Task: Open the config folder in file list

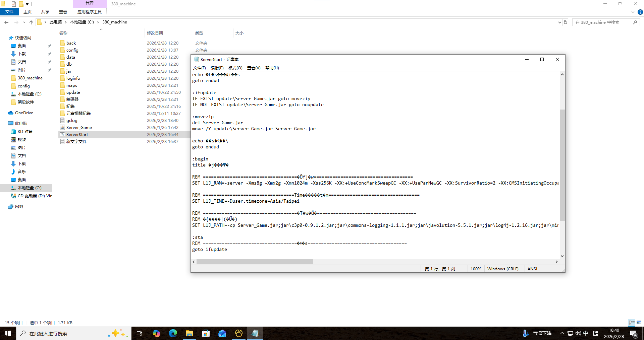Action: tap(72, 50)
